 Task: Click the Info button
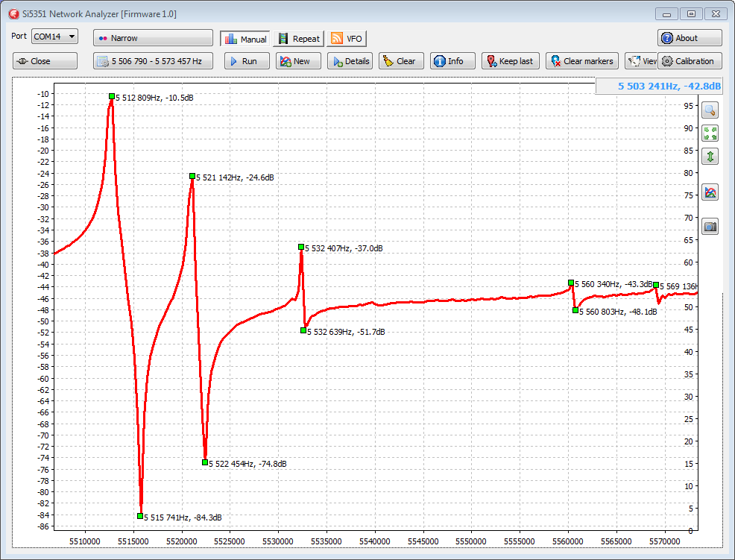pos(452,61)
